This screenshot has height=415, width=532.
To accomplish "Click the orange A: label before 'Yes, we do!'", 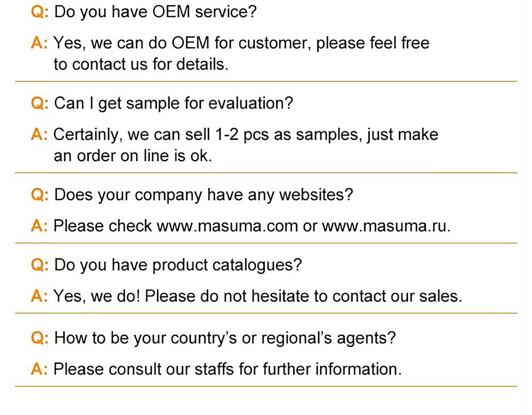I will click(x=40, y=296).
